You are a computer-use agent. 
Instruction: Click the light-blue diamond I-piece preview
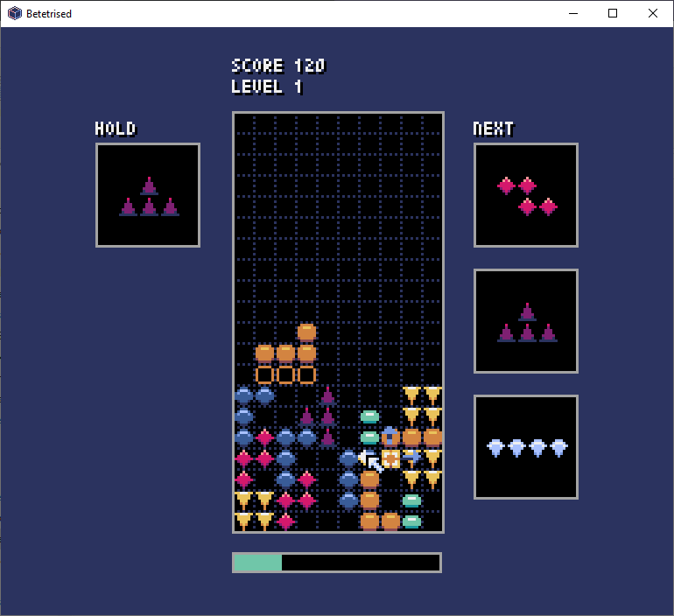[528, 448]
